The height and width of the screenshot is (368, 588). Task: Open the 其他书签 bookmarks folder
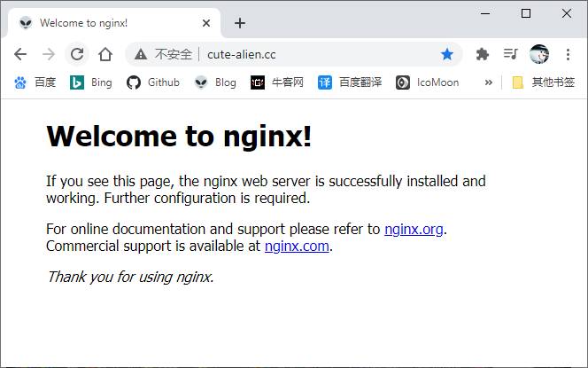[544, 82]
